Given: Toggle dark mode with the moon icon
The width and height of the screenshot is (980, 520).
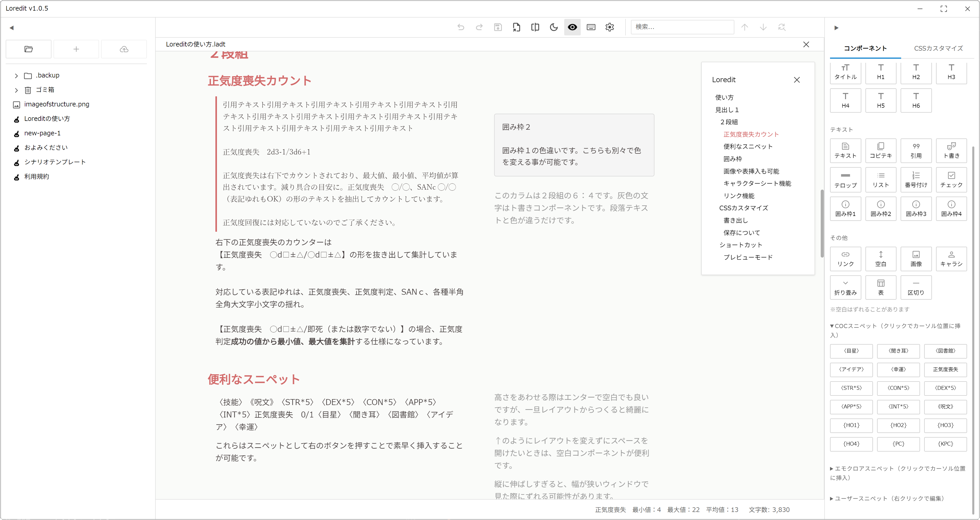Looking at the screenshot, I should (x=554, y=27).
